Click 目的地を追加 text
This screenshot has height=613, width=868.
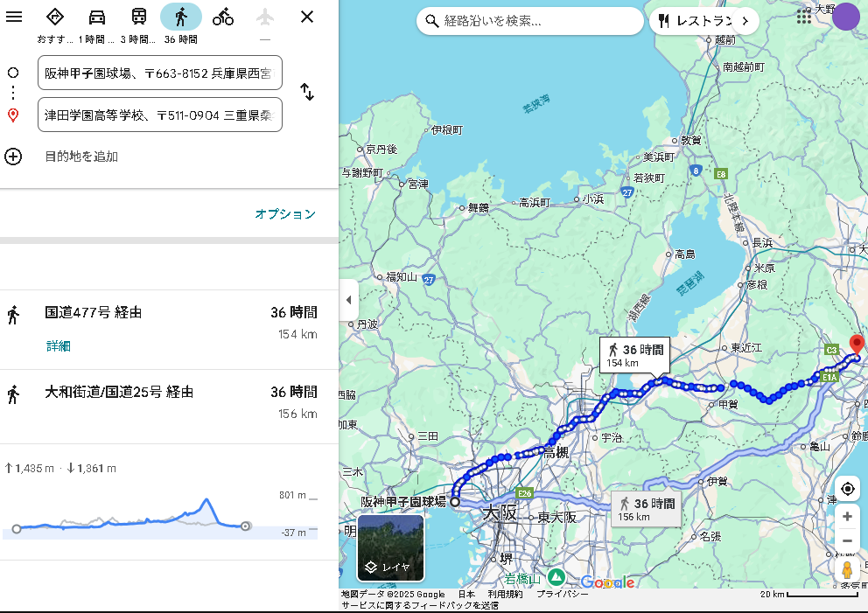coord(81,157)
